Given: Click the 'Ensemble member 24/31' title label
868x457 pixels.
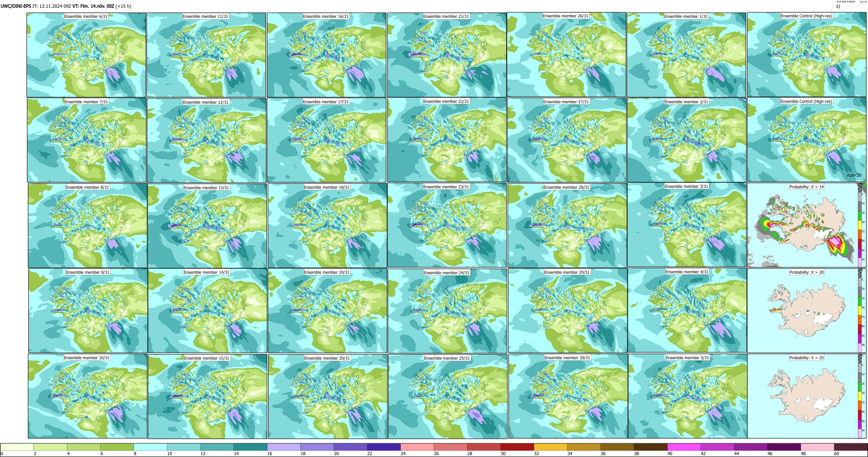Looking at the screenshot, I should coord(447,273).
